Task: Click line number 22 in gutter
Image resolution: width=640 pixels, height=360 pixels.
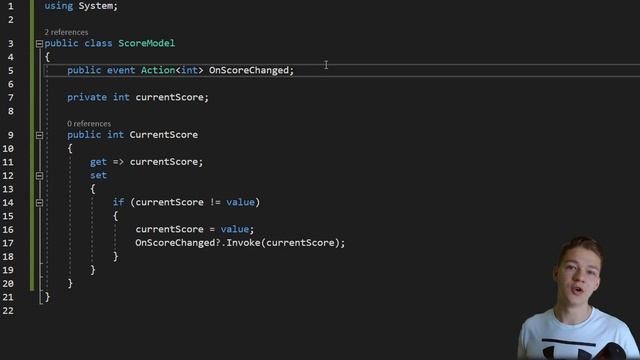Action: (8, 311)
